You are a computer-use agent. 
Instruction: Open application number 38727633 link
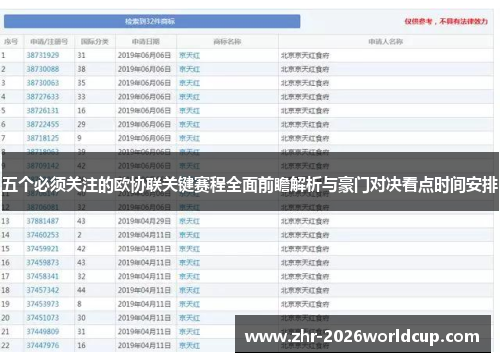[43, 97]
